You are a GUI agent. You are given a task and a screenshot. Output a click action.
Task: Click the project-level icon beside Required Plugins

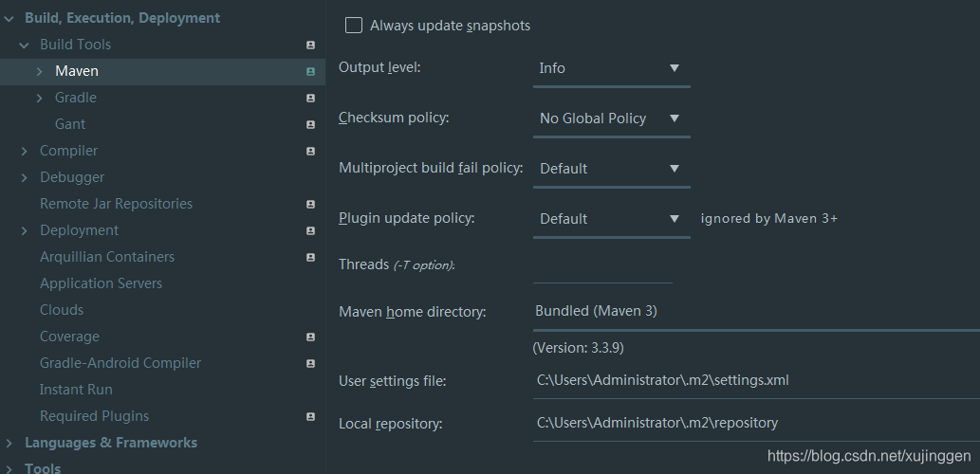310,416
